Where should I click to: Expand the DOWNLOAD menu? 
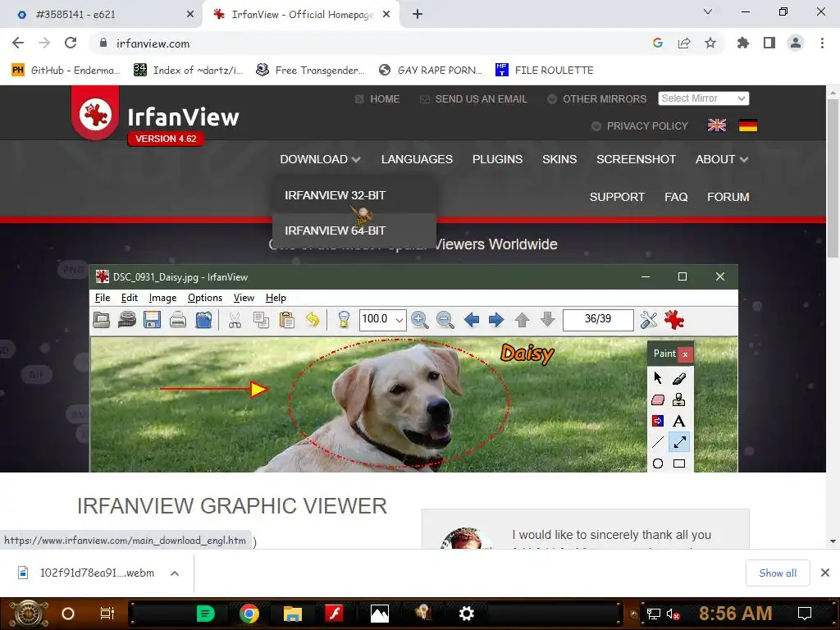click(320, 159)
